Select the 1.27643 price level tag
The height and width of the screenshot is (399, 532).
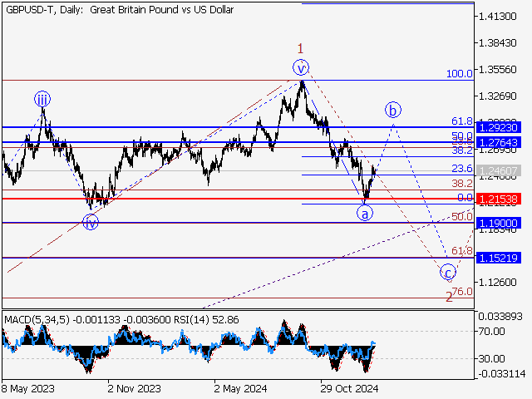499,143
